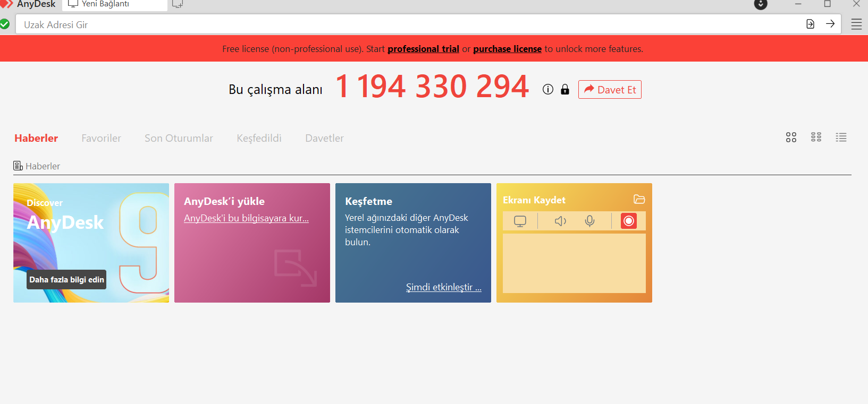Click the Keşfetme card title

pos(368,201)
